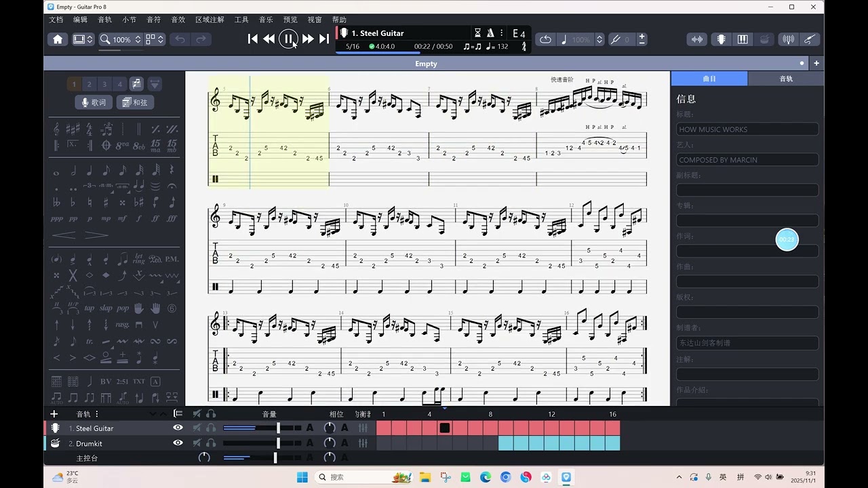Screen dimensions: 868x488
Task: Select the treble clef icon in palette
Action: click(x=56, y=128)
